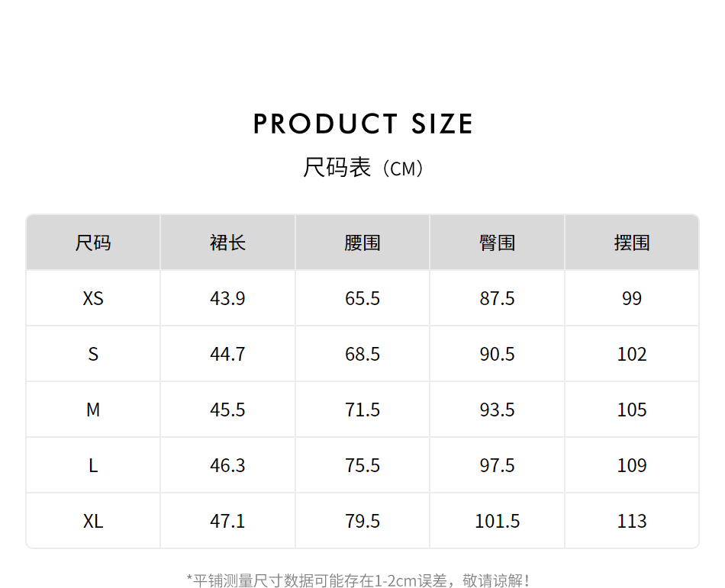
Task: Select the 101.5 hip cell
Action: [x=497, y=522]
